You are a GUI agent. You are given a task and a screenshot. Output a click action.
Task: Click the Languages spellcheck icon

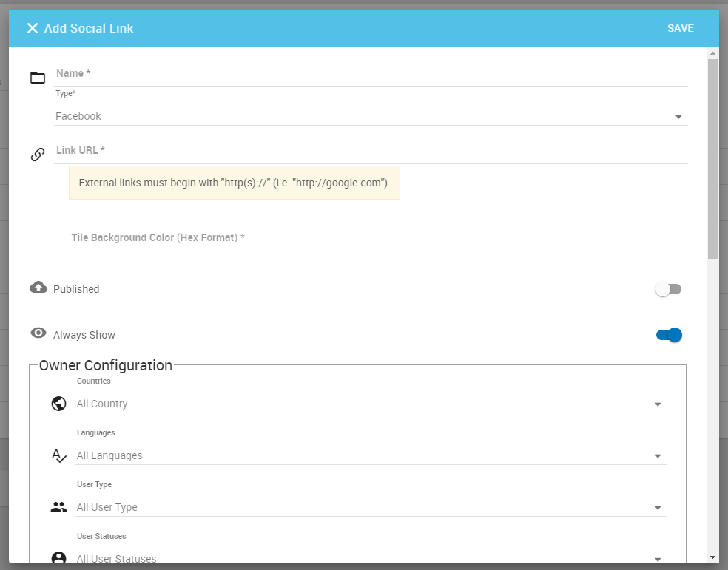[59, 455]
